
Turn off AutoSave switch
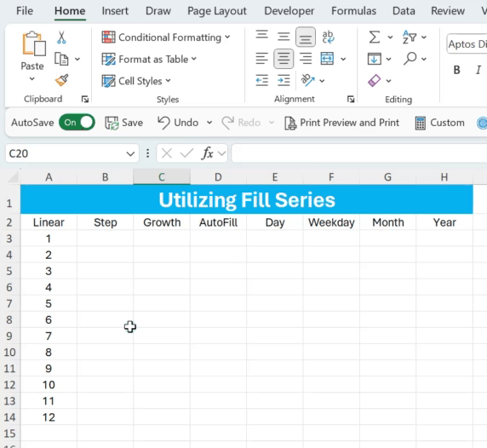tap(77, 123)
